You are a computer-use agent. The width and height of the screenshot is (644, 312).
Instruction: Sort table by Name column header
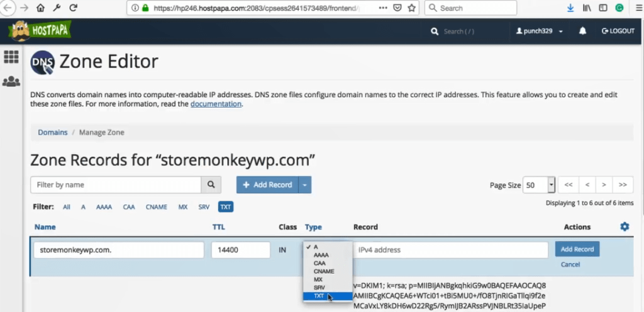[45, 227]
